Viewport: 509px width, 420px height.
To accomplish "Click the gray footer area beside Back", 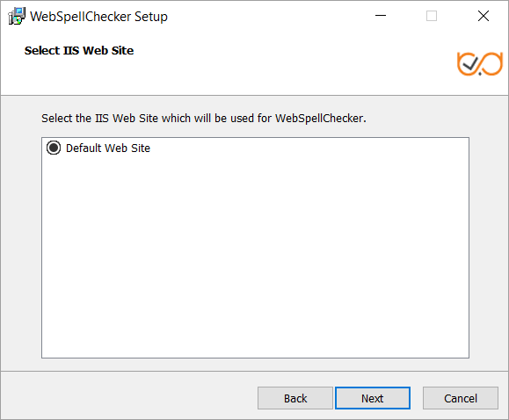I will click(130, 398).
